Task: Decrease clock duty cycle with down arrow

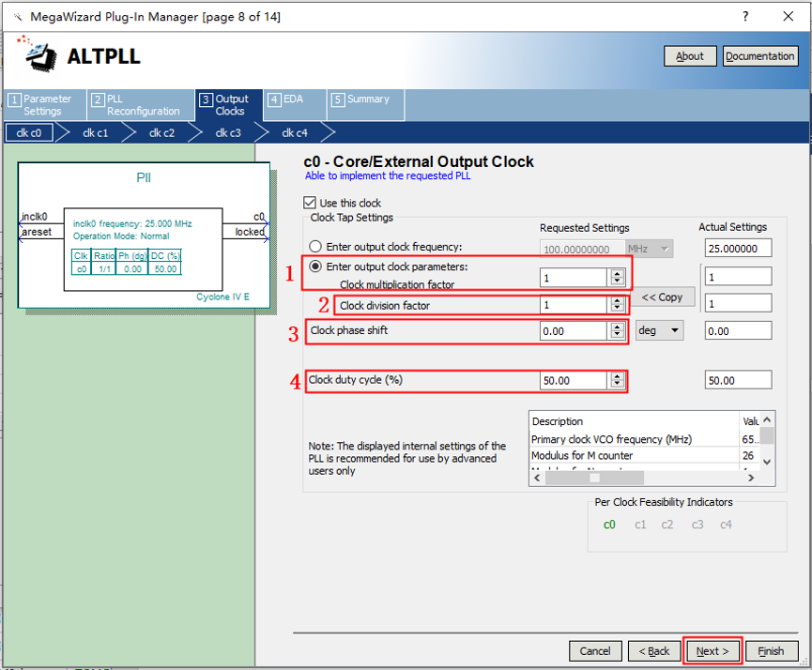Action: click(617, 385)
